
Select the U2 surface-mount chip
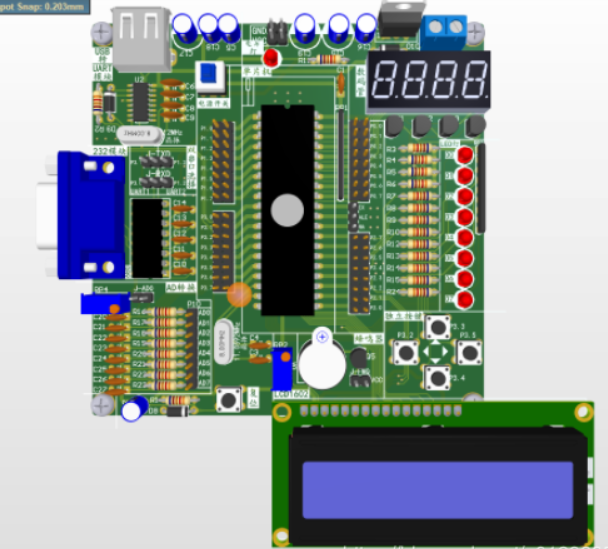(141, 102)
